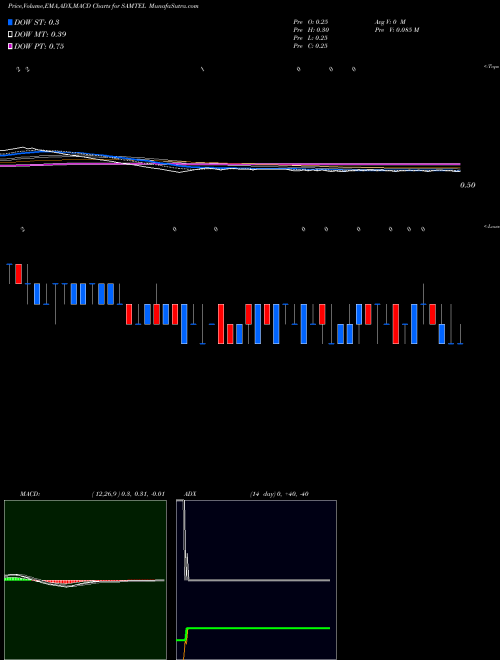Click the '<-Tops' marker label
The height and width of the screenshot is (660, 500).
click(x=492, y=67)
